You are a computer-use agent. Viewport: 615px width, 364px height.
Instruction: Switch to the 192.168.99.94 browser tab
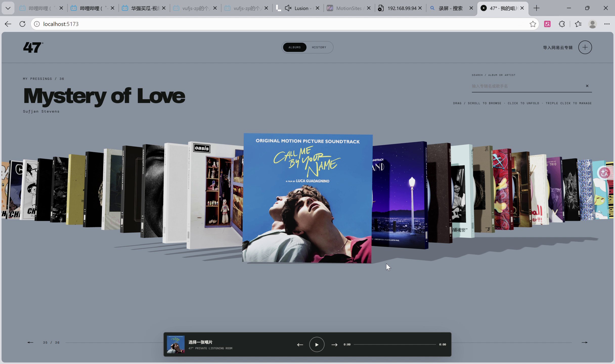[x=400, y=8]
